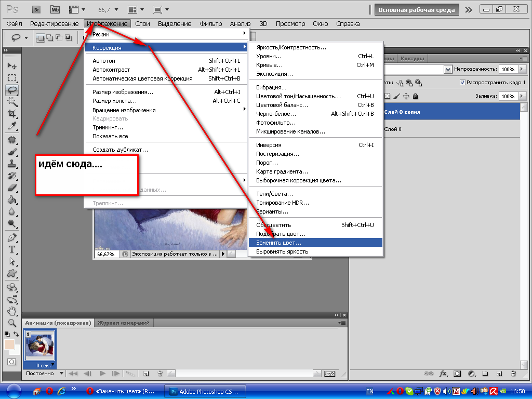Swap foreground and background colors
The height and width of the screenshot is (399, 532).
tap(16, 334)
